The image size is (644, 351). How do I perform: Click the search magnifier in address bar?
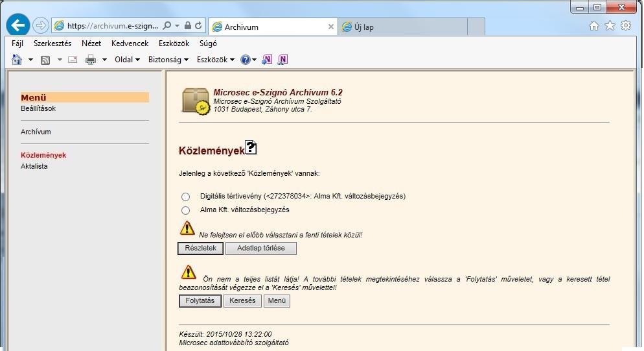point(167,25)
